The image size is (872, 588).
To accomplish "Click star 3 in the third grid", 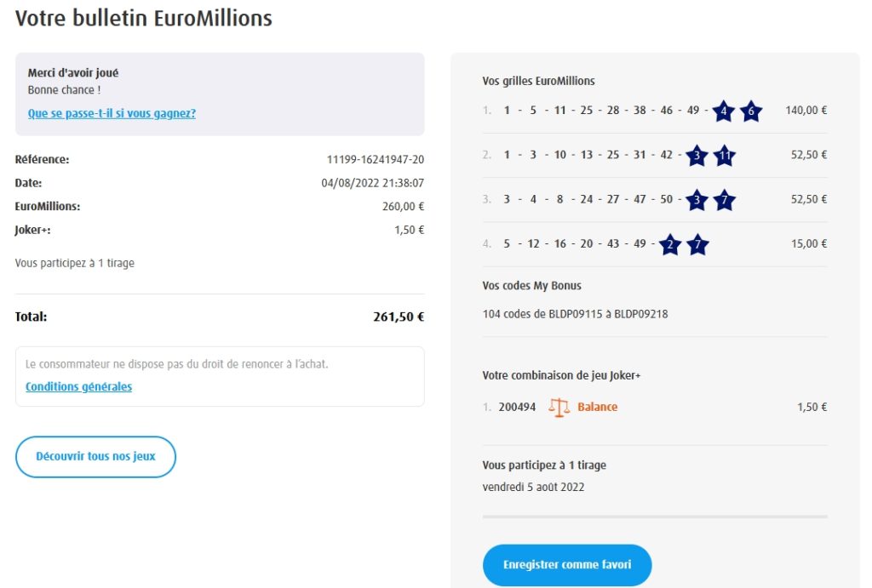I will point(697,200).
